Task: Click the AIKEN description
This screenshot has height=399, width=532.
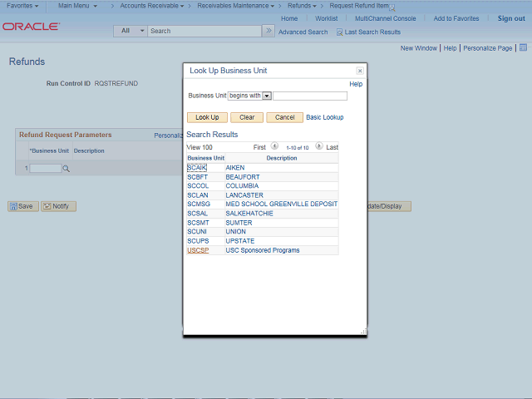Action: tap(234, 168)
